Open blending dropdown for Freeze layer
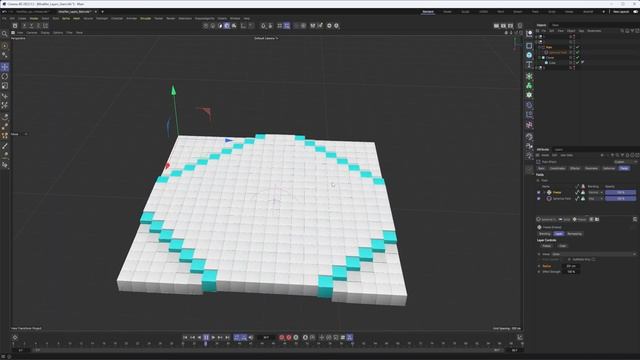 tap(596, 192)
